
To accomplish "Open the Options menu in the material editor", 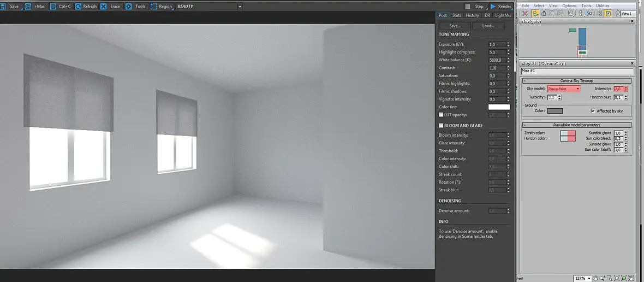I will click(x=569, y=6).
